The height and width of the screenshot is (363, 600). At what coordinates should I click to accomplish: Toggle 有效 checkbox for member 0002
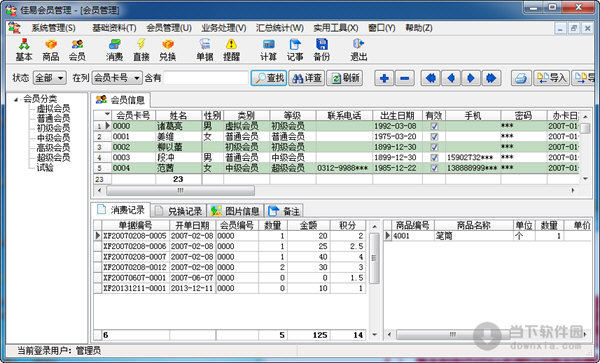click(434, 147)
